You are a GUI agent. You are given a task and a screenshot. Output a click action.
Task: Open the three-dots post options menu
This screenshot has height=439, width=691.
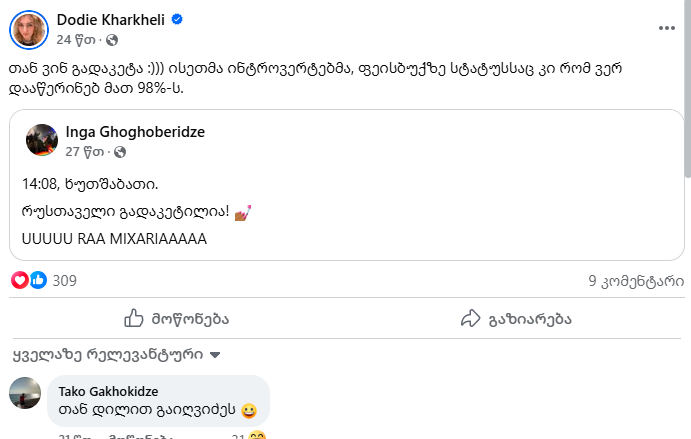667,28
